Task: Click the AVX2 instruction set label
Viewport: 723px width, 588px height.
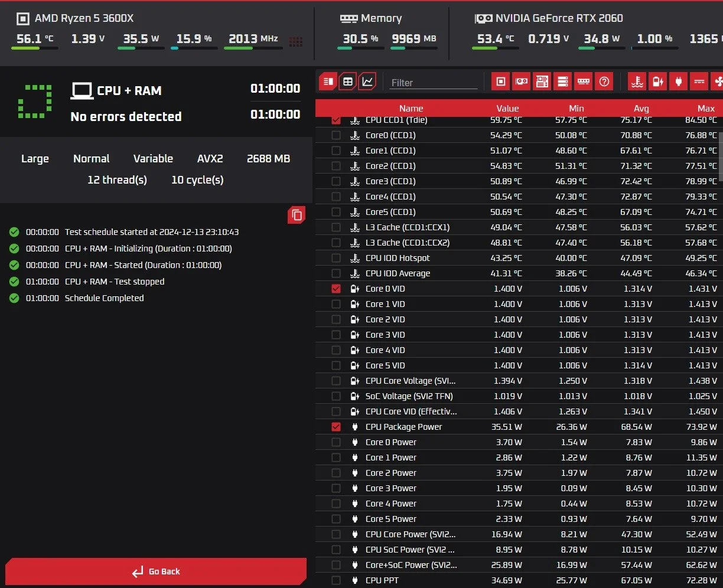Action: (x=210, y=159)
